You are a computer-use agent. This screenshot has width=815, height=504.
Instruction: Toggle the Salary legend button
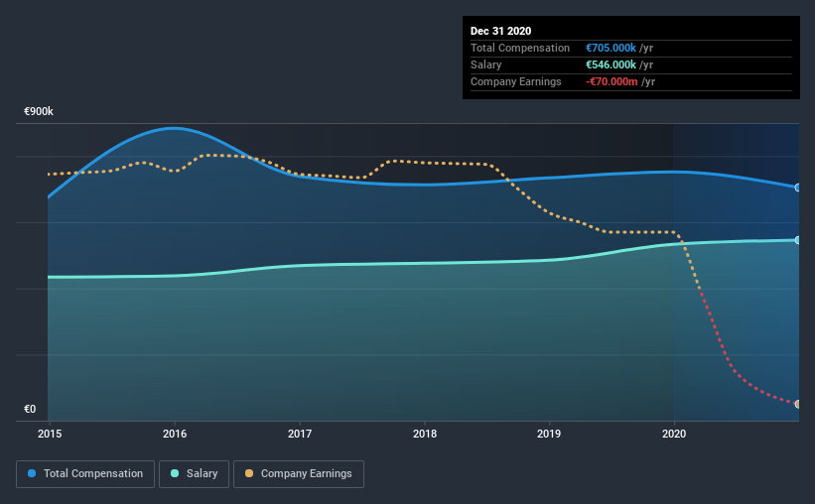pyautogui.click(x=194, y=474)
